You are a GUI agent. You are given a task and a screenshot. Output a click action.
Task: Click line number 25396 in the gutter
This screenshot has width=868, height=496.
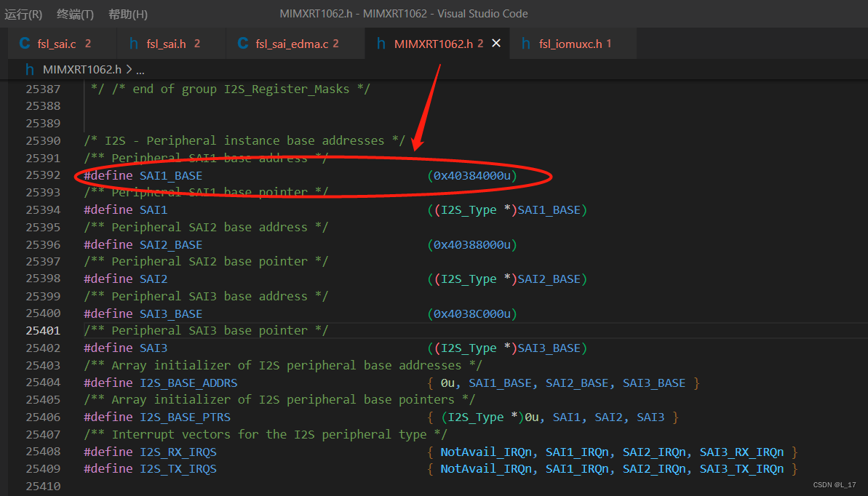pyautogui.click(x=43, y=244)
